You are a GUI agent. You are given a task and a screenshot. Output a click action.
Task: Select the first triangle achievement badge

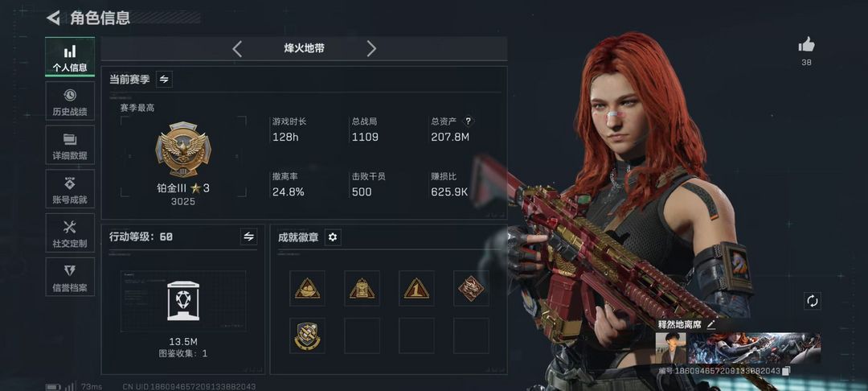click(307, 288)
